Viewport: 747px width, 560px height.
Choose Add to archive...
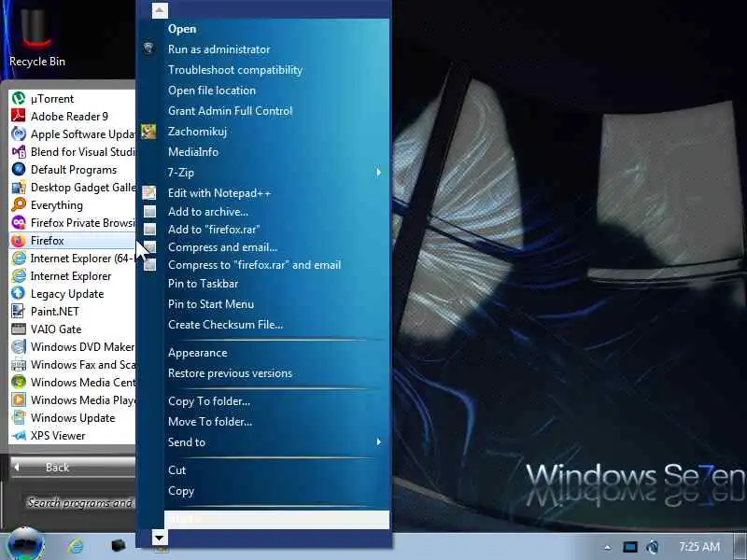pyautogui.click(x=207, y=212)
